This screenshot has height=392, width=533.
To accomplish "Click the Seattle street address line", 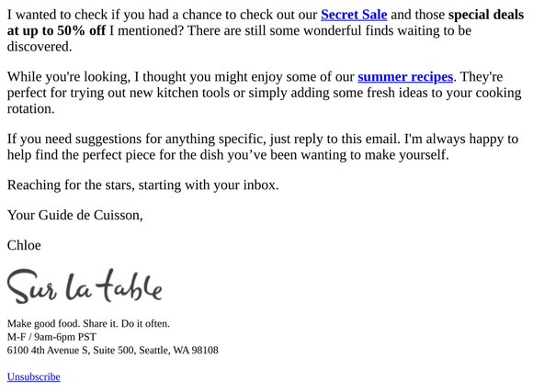I will [112, 350].
